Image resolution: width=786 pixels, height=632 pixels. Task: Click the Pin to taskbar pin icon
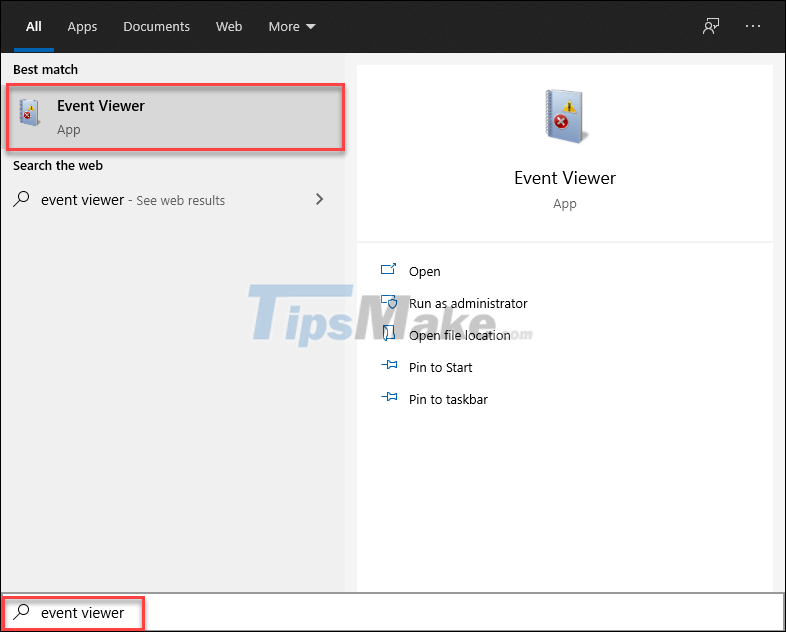coord(389,397)
